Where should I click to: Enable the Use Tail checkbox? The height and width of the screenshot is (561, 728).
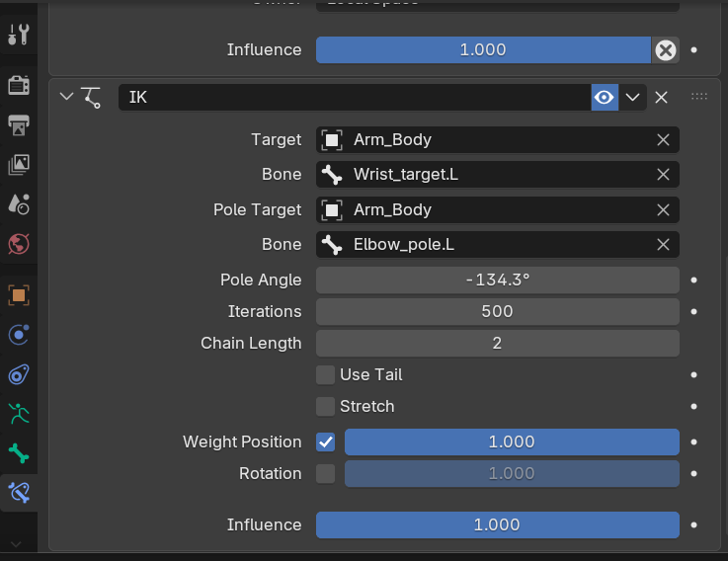coord(325,374)
